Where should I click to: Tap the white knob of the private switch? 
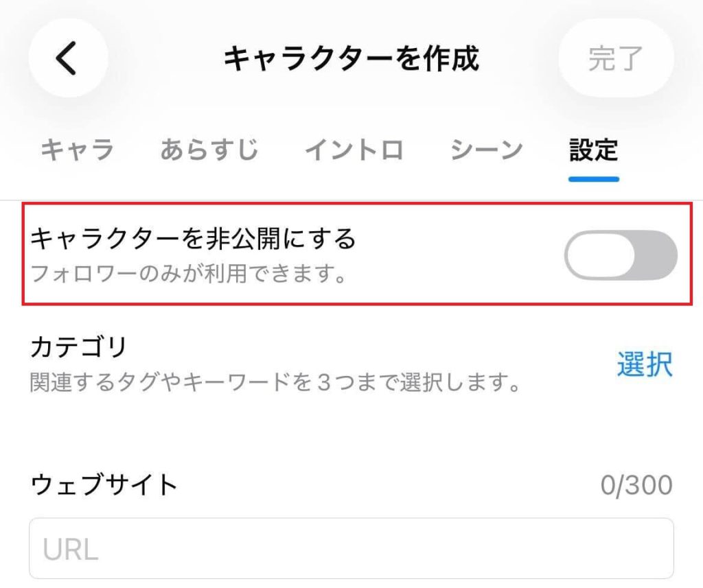pyautogui.click(x=599, y=255)
